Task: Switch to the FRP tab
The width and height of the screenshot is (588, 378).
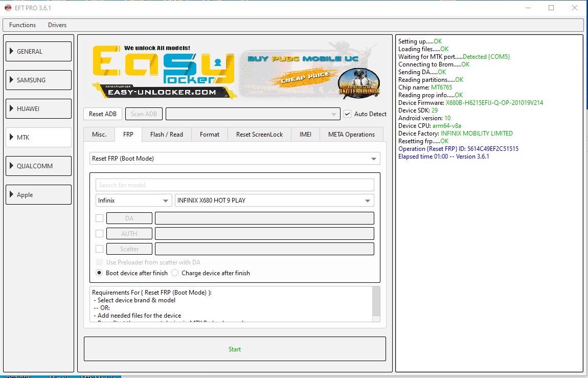Action: [x=128, y=134]
